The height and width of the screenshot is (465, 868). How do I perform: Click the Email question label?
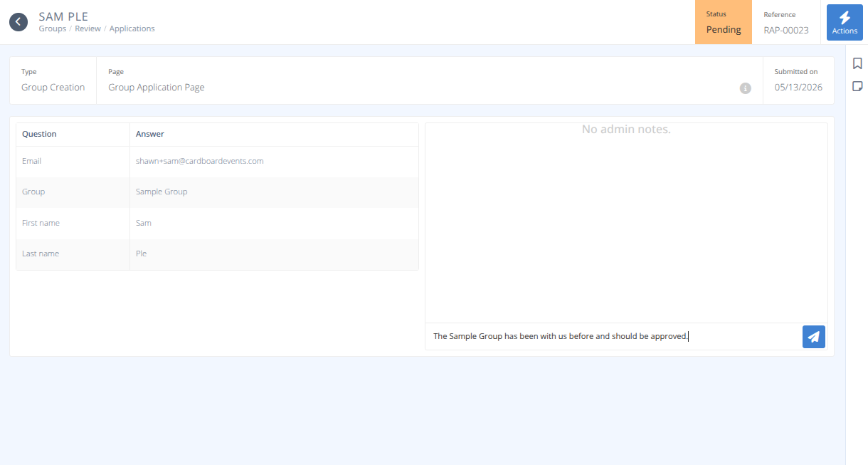32,161
